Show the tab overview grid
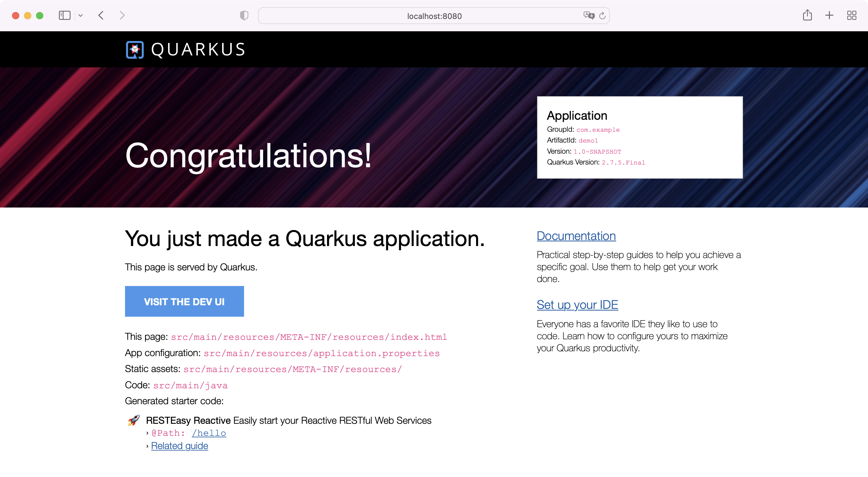The width and height of the screenshot is (868, 477). coord(852,16)
